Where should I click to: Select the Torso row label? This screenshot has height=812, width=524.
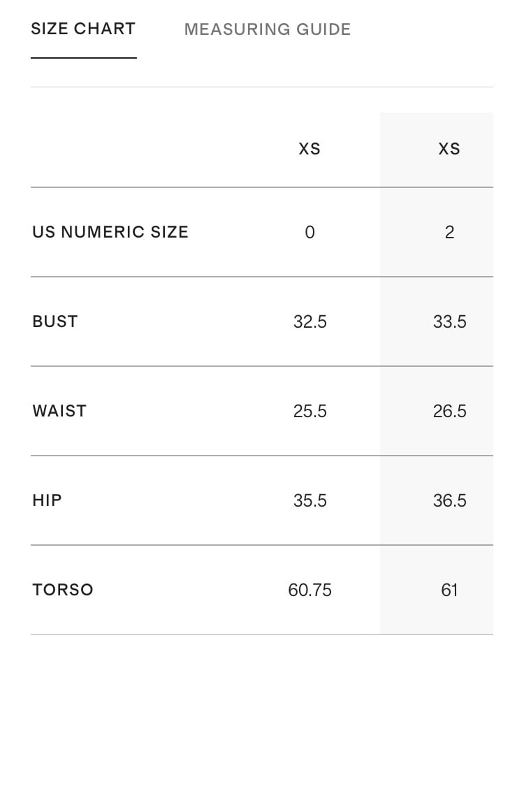click(63, 590)
